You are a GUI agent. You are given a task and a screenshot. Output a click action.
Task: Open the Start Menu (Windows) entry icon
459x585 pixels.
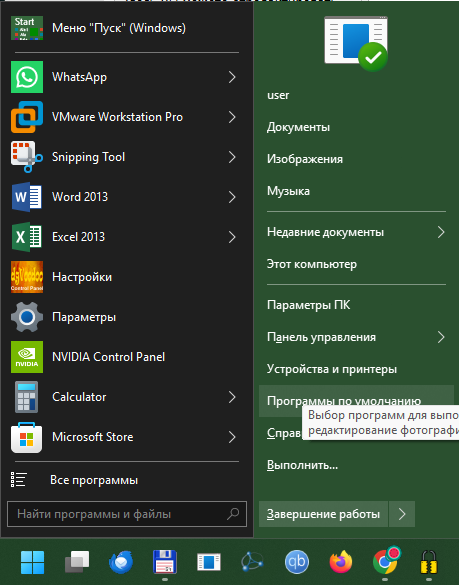(27, 28)
